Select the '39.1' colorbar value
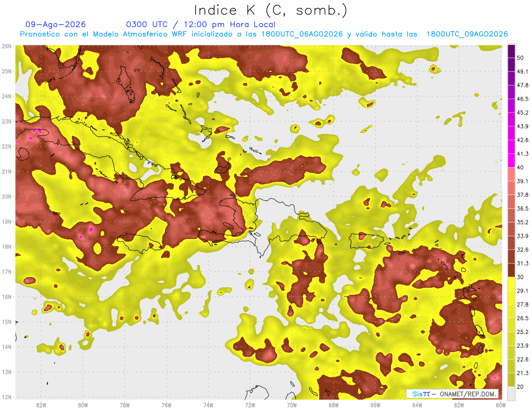 [523, 181]
